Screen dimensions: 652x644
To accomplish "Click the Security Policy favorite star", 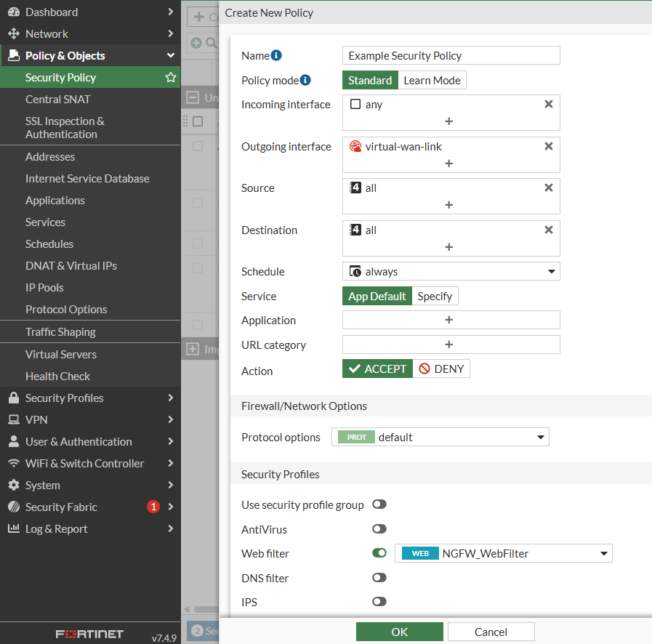I will (171, 77).
